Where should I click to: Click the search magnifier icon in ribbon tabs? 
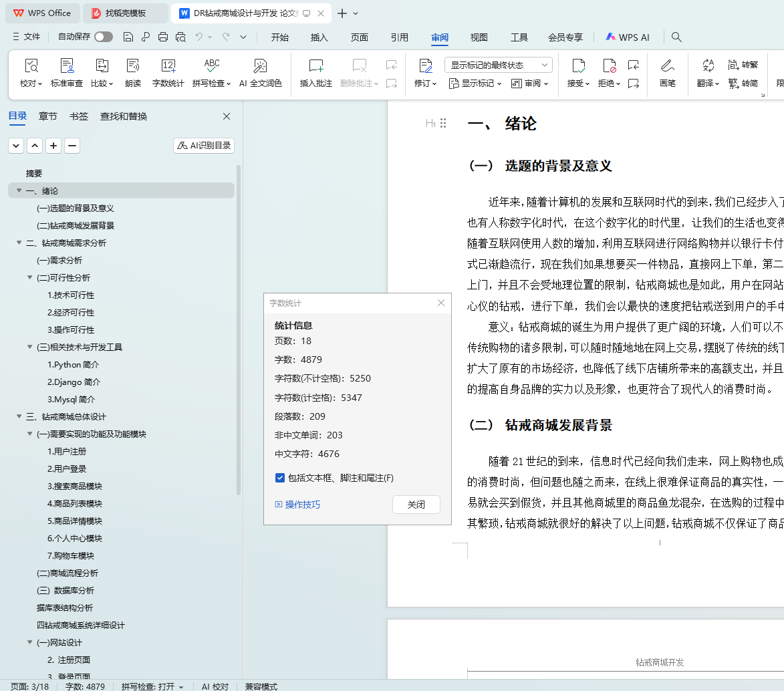click(676, 37)
